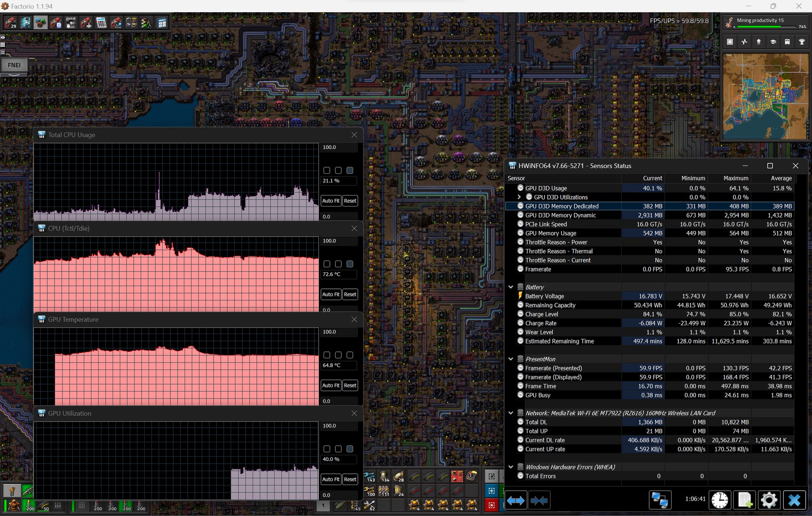Toggle first checkbox in GPU Temperature graph
The width and height of the screenshot is (812, 516).
(326, 355)
